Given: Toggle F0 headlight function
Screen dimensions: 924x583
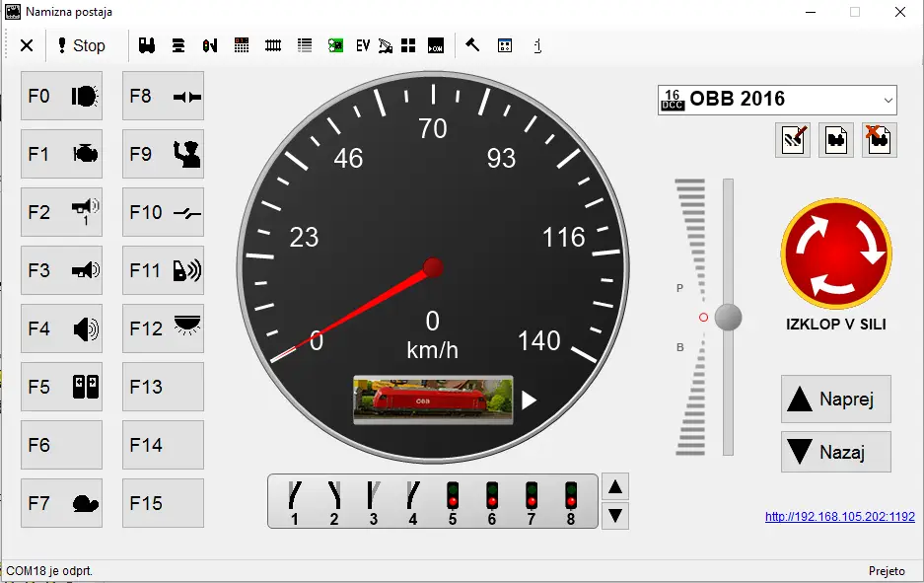Looking at the screenshot, I should point(61,96).
